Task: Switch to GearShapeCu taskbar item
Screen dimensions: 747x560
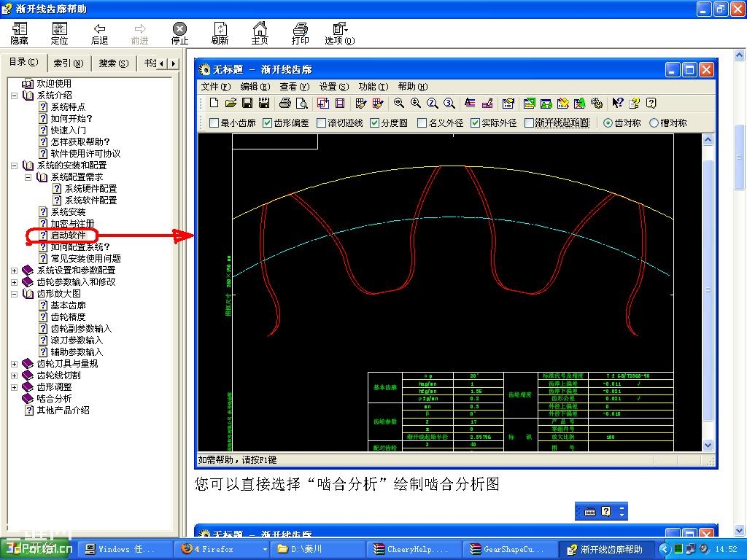Action: click(x=510, y=549)
